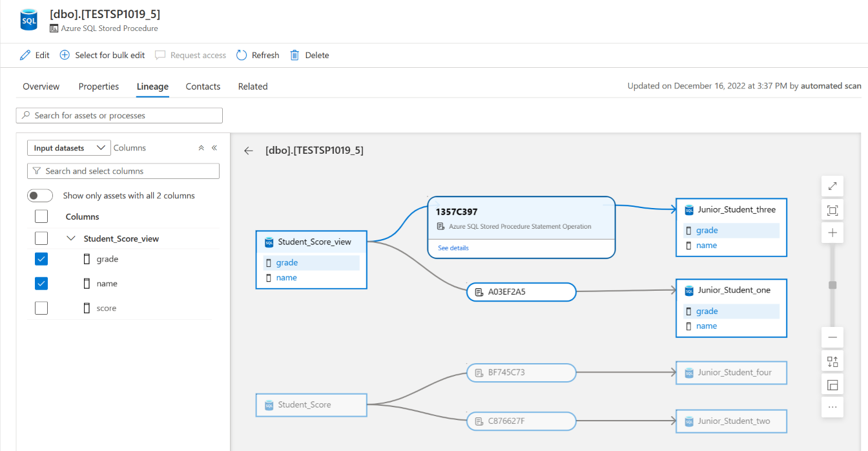The image size is (868, 451).
Task: Collapse the columns panel with double left chevron
Action: pyautogui.click(x=214, y=148)
